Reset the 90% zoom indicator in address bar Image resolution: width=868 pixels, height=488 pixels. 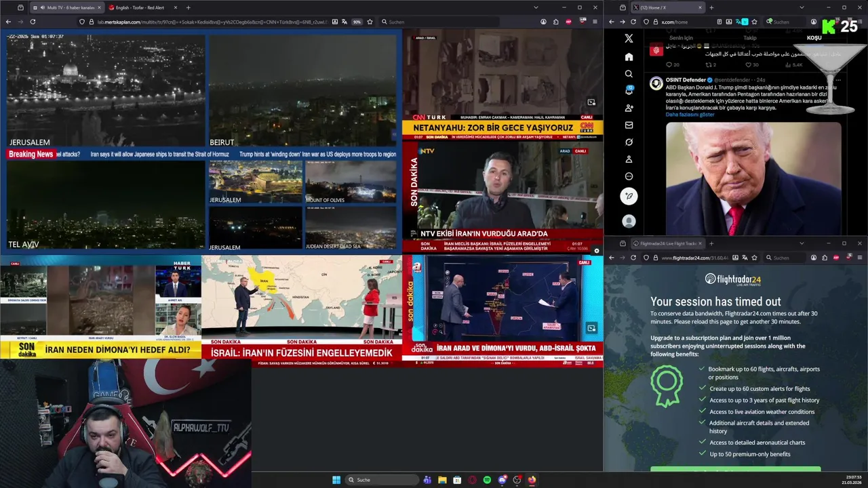357,22
